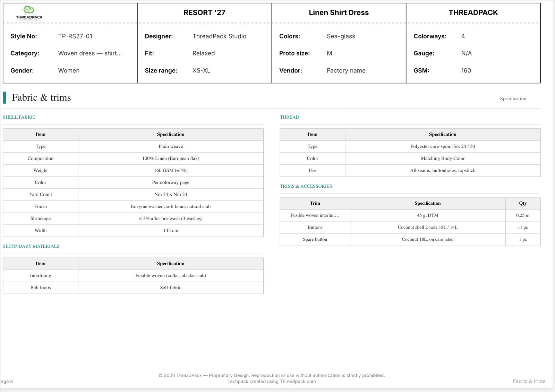Click the 145 cm width cell

click(x=171, y=231)
